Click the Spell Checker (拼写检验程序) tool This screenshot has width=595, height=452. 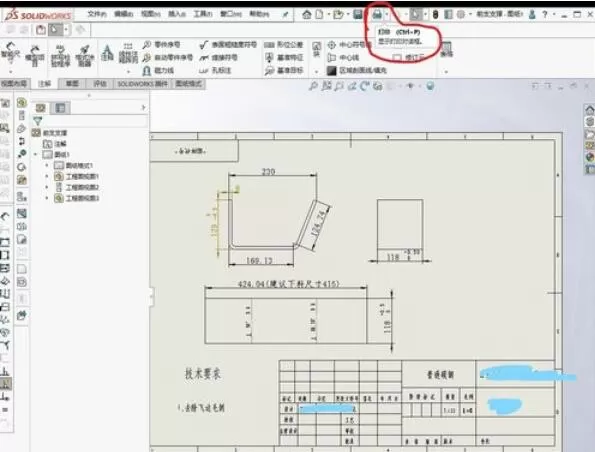[60, 55]
